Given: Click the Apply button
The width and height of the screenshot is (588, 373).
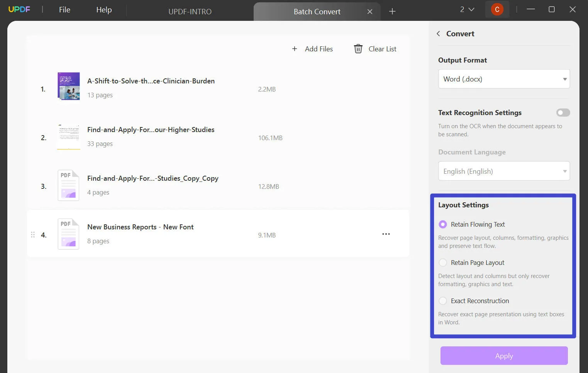Looking at the screenshot, I should [504, 356].
